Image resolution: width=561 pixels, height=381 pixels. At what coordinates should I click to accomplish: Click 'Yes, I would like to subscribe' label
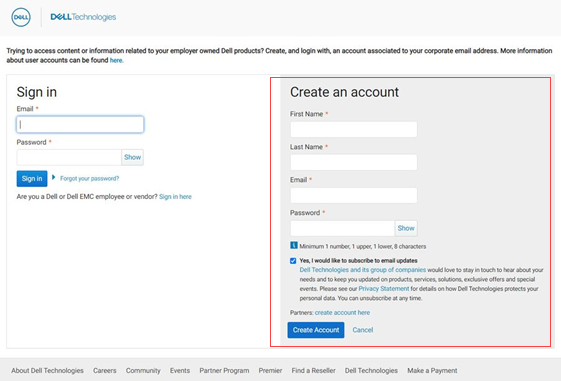(x=358, y=260)
